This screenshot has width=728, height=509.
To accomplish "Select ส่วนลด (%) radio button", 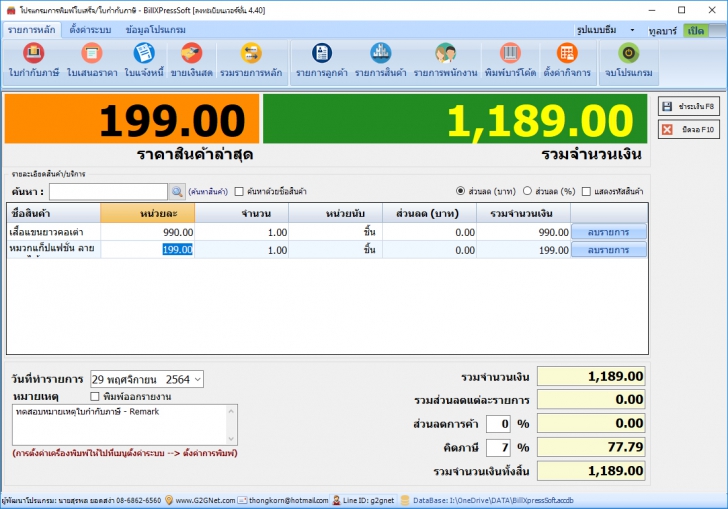I will click(x=527, y=191).
